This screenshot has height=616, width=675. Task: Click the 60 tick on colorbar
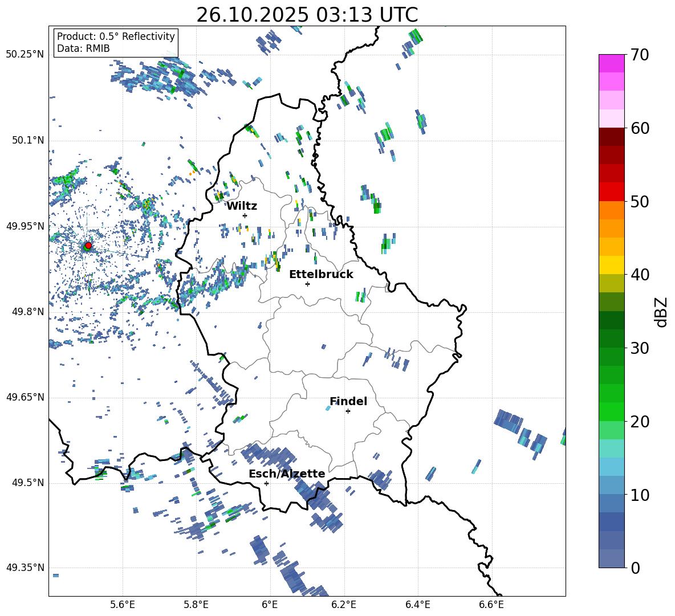[x=640, y=128]
